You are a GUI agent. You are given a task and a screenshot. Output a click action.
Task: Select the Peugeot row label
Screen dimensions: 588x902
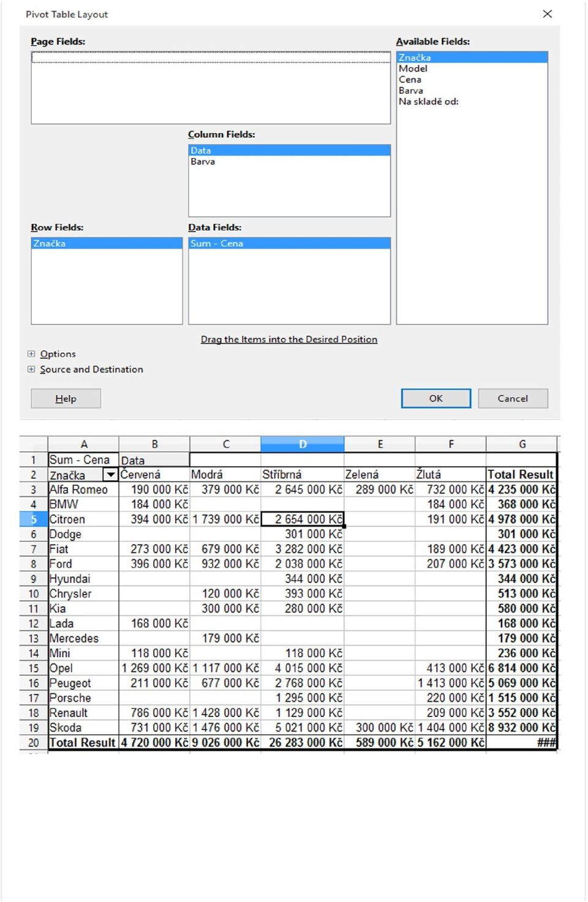click(x=83, y=683)
